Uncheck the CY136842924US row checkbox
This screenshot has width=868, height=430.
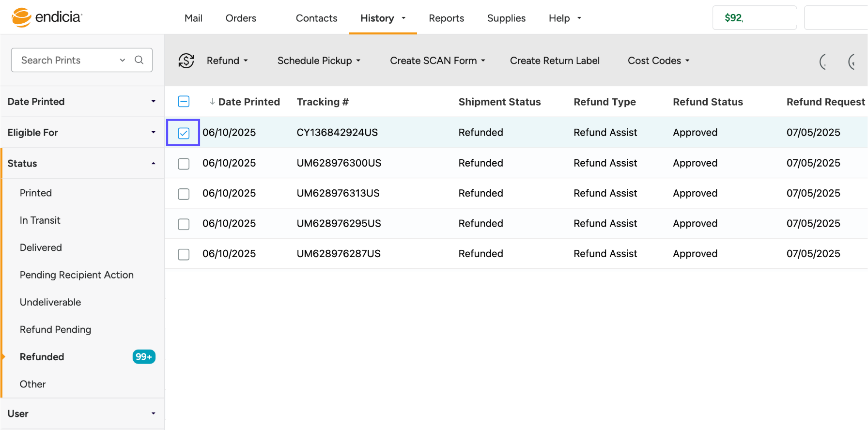[184, 133]
